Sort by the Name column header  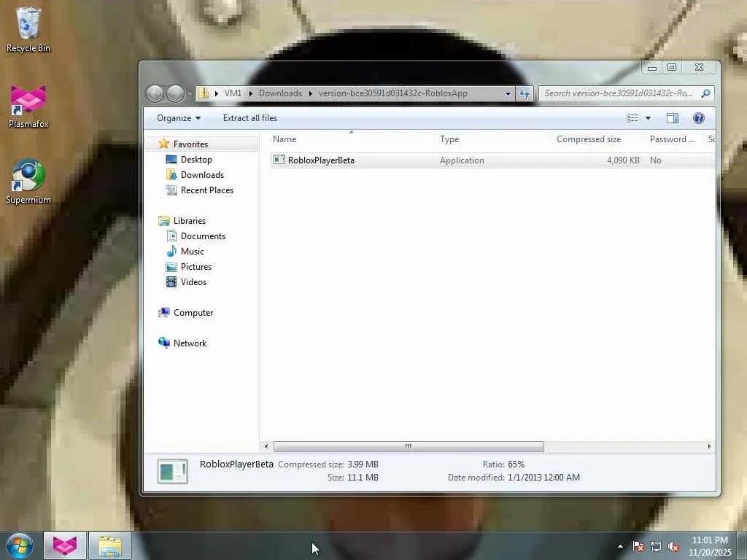point(351,139)
